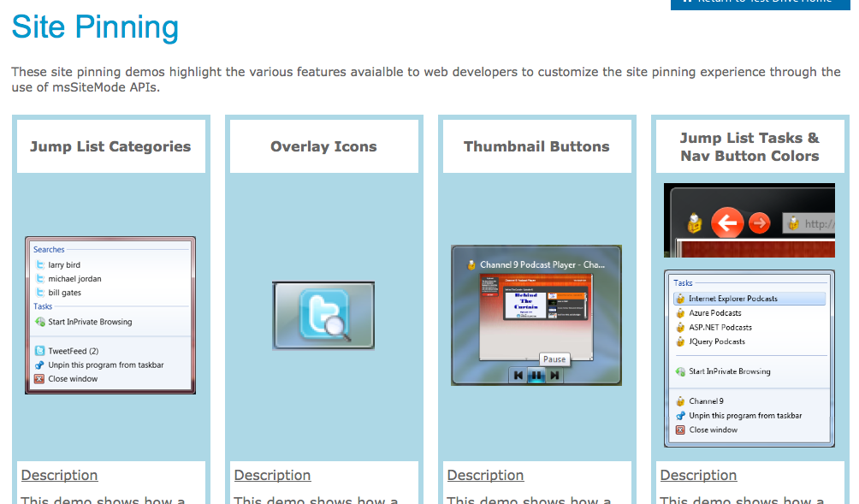859x504 pixels.
Task: Click the unpin icon in TweetFeed jump list
Action: 39,365
